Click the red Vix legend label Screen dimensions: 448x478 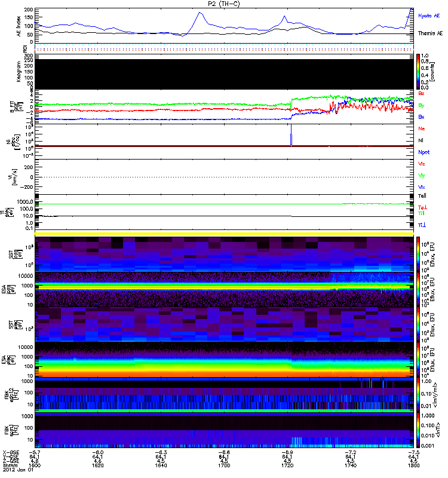tap(422, 164)
